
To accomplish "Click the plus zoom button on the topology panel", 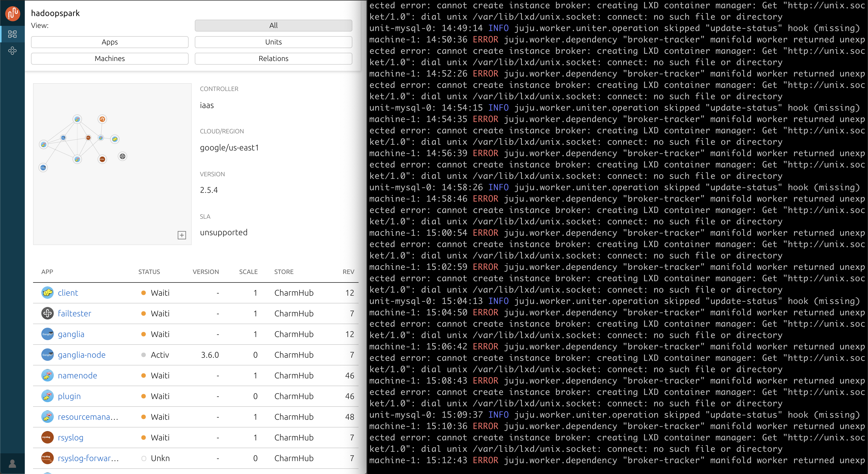I will click(x=182, y=235).
